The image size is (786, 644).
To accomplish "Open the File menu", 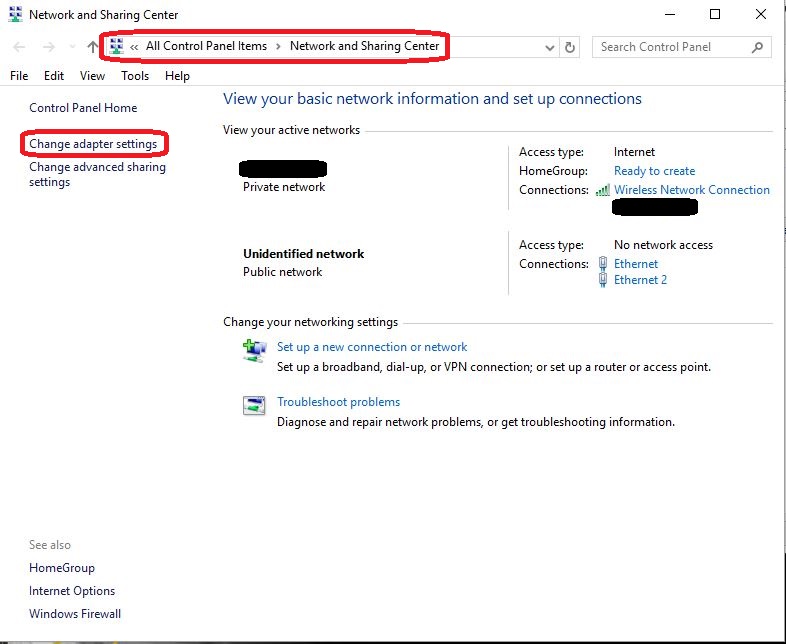I will point(19,76).
